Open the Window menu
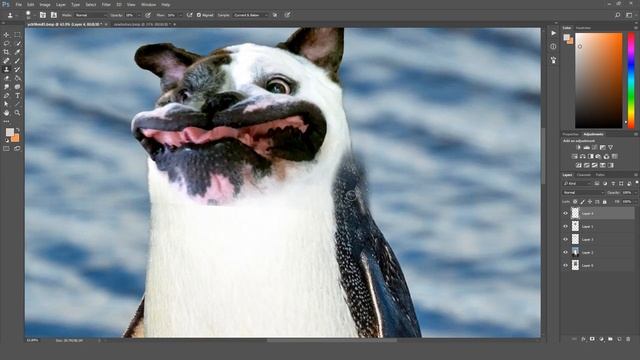The height and width of the screenshot is (360, 640). click(x=148, y=4)
